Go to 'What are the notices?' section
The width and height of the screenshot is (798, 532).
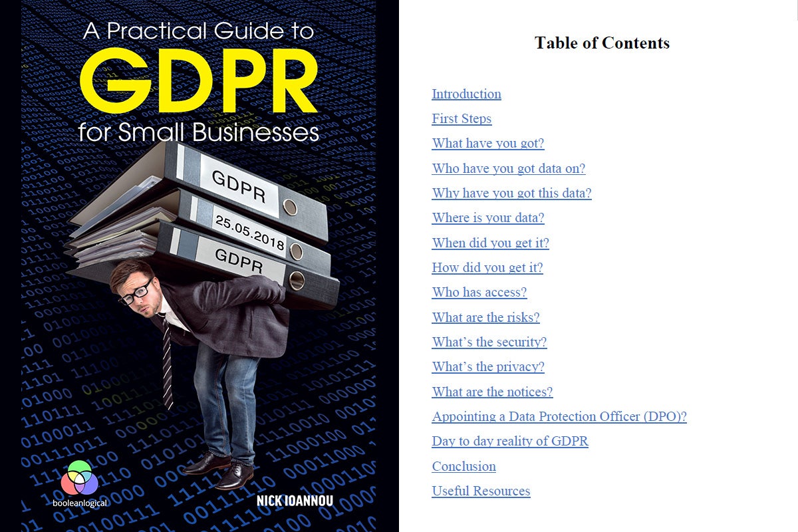(x=492, y=392)
